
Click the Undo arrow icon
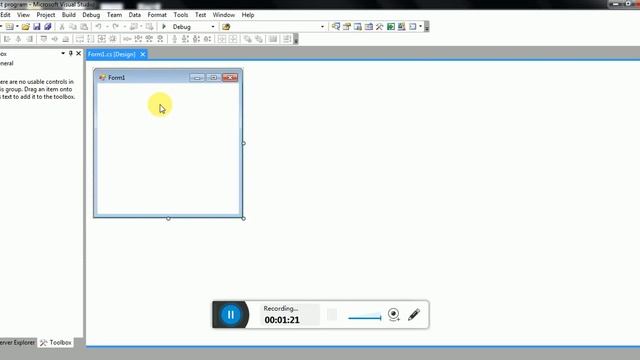[x=98, y=27]
